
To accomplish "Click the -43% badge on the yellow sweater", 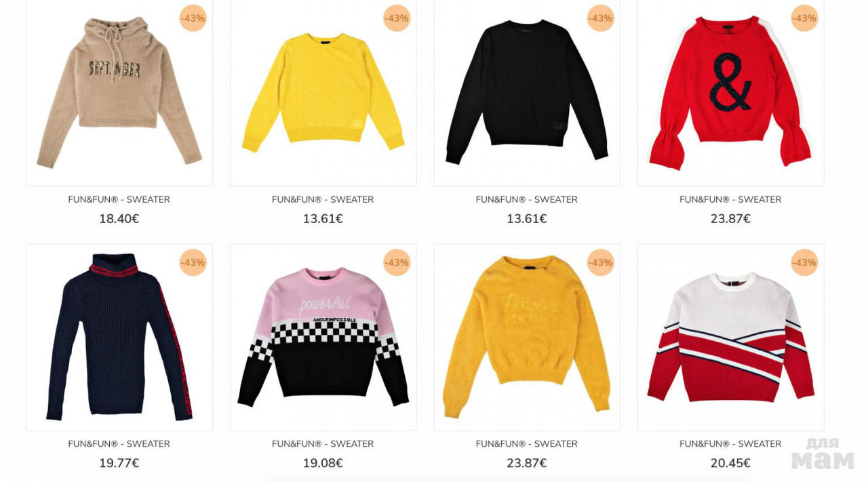I will (x=397, y=18).
